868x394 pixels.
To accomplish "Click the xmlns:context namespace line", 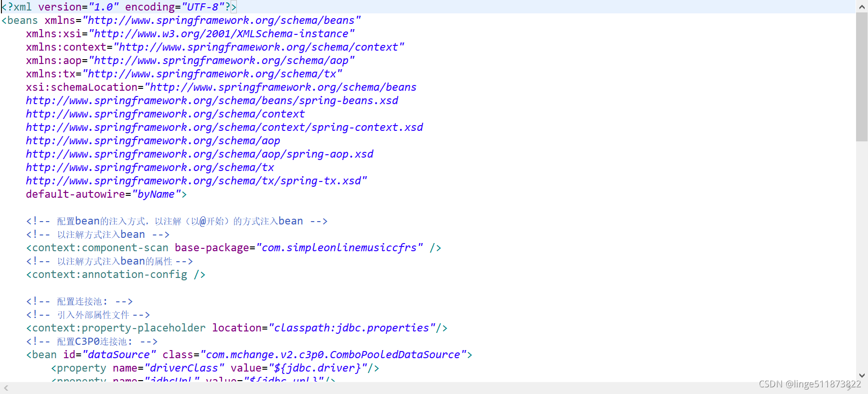I will pyautogui.click(x=215, y=47).
